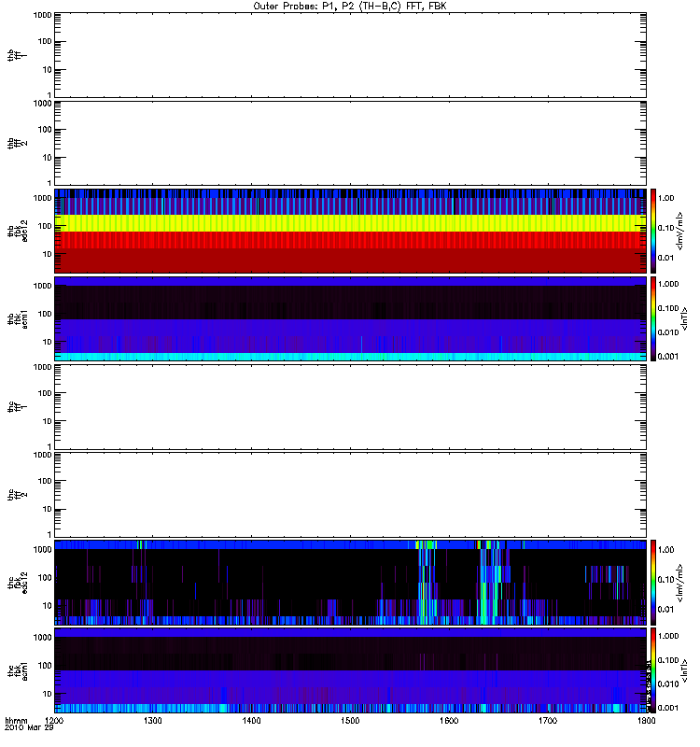Click '1.000' tick on thb scm1 color bar
Viewport: 700px width, 747px height.
pyautogui.click(x=668, y=284)
